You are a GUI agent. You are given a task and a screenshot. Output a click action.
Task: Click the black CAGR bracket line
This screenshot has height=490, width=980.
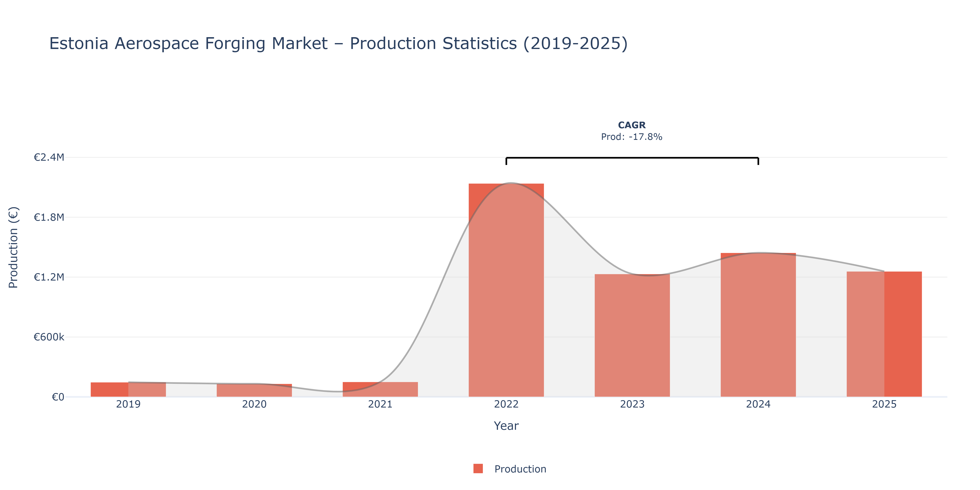click(x=632, y=158)
